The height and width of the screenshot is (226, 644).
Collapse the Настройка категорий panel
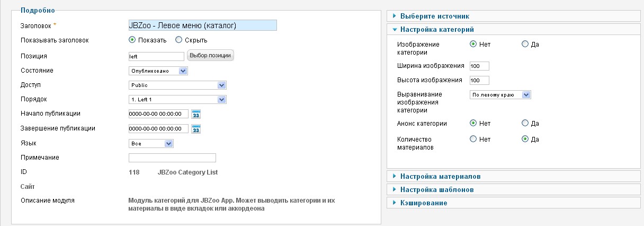[436, 30]
